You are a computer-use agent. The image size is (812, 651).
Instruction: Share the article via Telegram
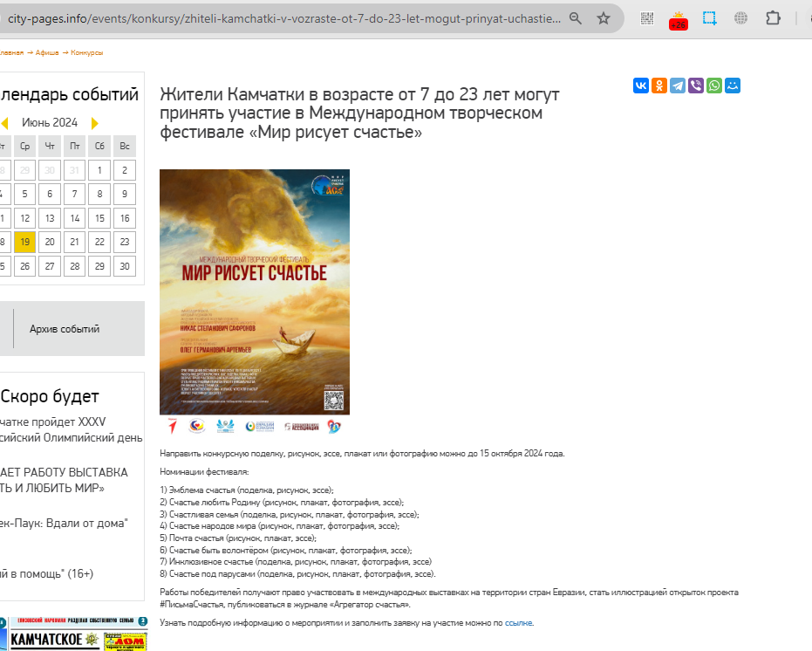coord(678,86)
